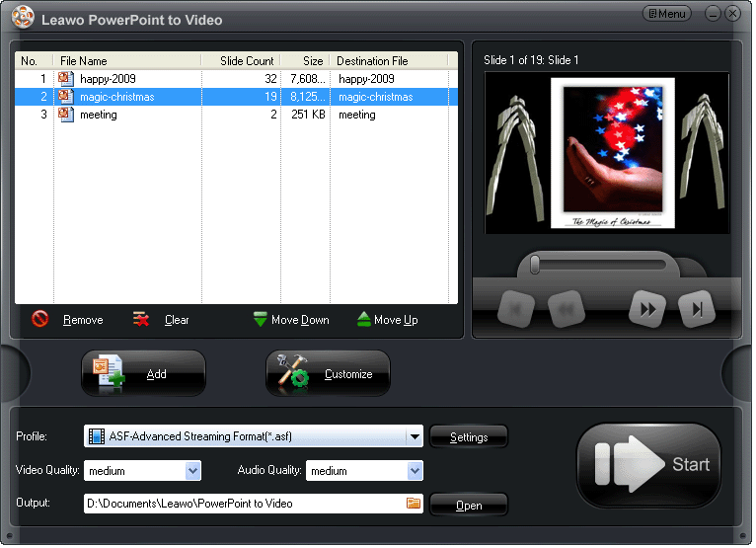This screenshot has height=548, width=756.
Task: Click the red Remove icon
Action: [x=40, y=319]
